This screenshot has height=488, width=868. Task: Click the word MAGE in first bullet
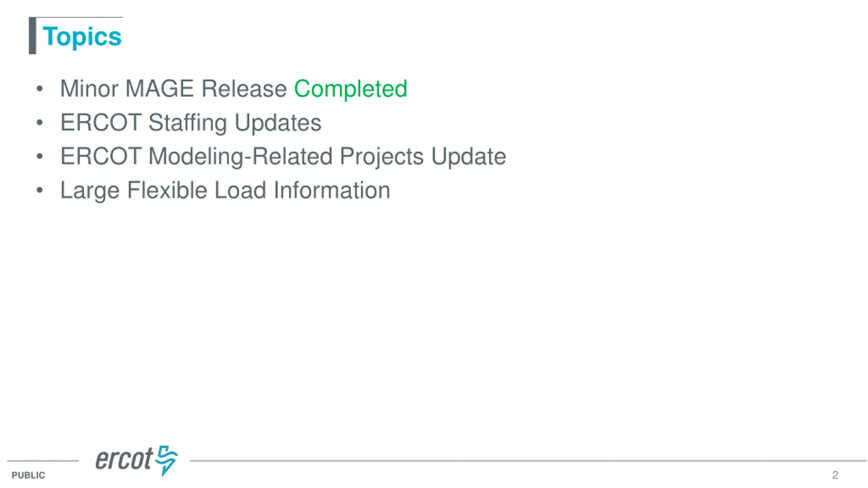160,88
